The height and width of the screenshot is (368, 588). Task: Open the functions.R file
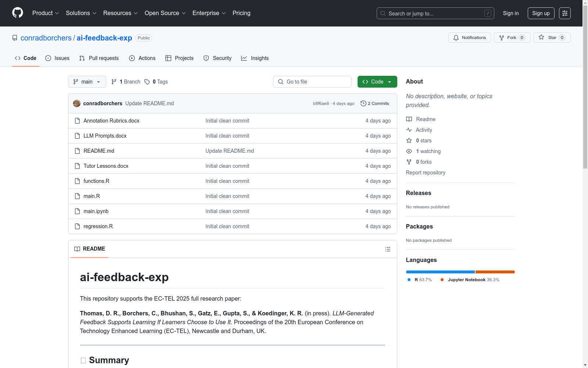(96, 181)
